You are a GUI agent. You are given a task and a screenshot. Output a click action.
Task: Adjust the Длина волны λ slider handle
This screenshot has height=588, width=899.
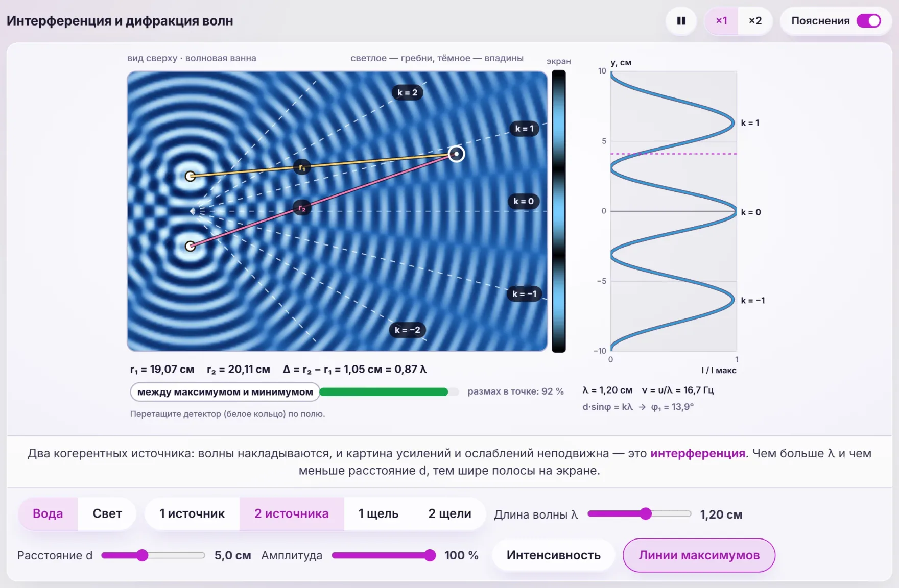click(646, 513)
